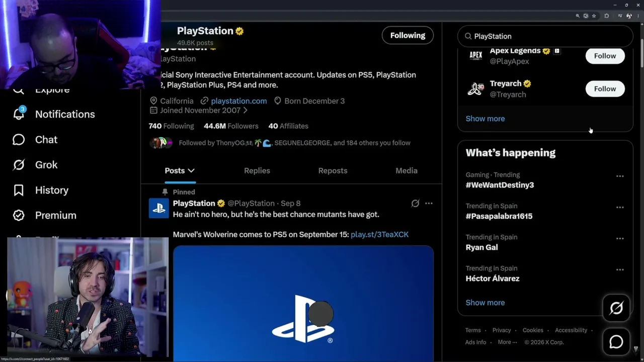This screenshot has height=362, width=644.
Task: Open the #WeWantDestiny3 trending topic
Action: tap(500, 185)
